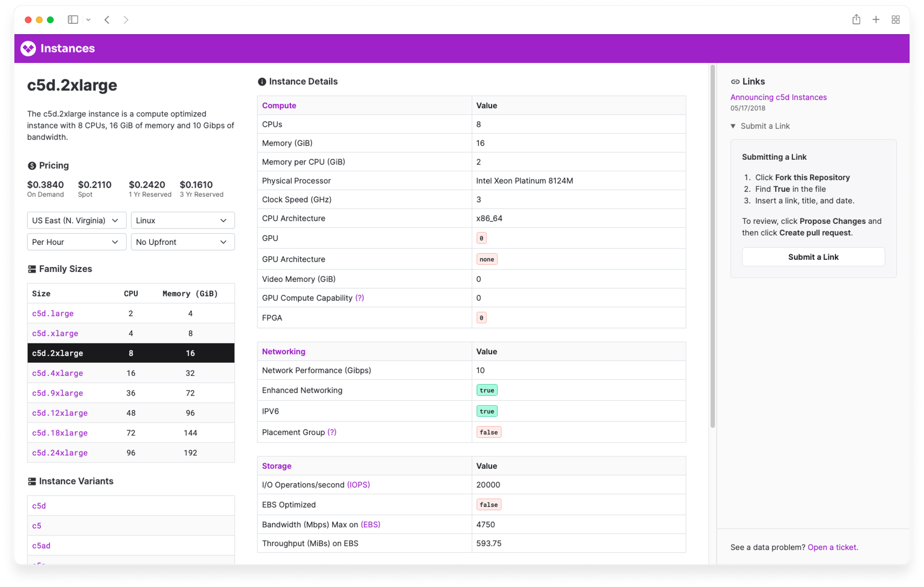924x587 pixels.
Task: Click the Share icon in the browser toolbar
Action: pos(856,19)
